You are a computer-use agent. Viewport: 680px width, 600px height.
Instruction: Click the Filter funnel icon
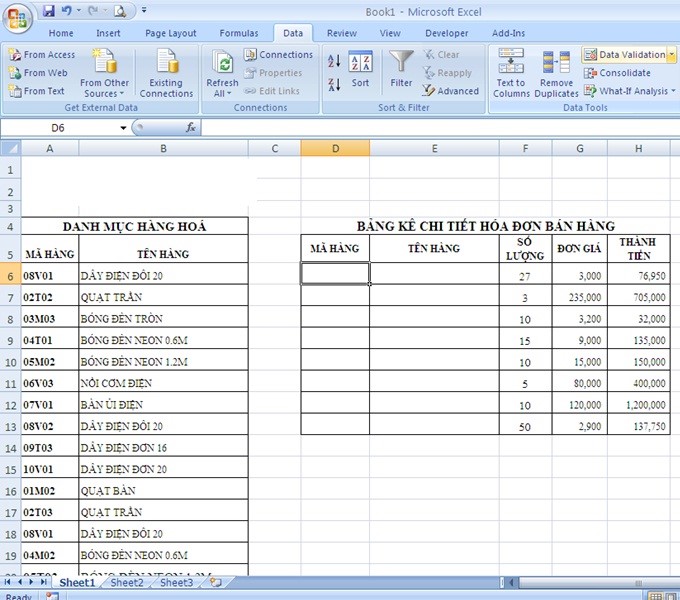pyautogui.click(x=401, y=63)
